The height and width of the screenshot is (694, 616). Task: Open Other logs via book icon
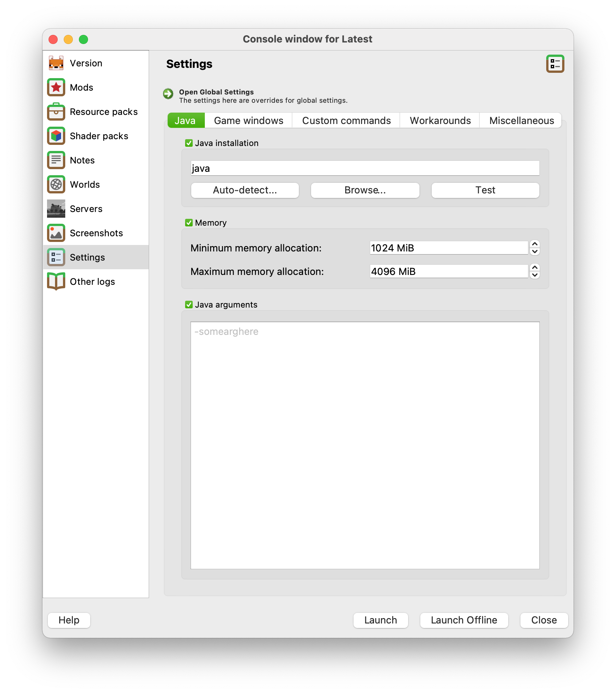56,281
